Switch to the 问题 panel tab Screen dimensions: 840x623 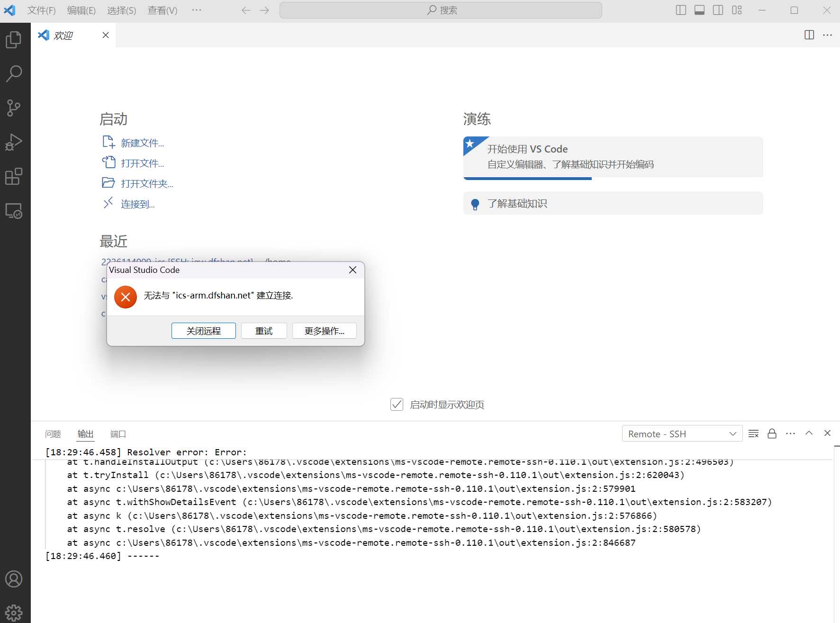[53, 434]
